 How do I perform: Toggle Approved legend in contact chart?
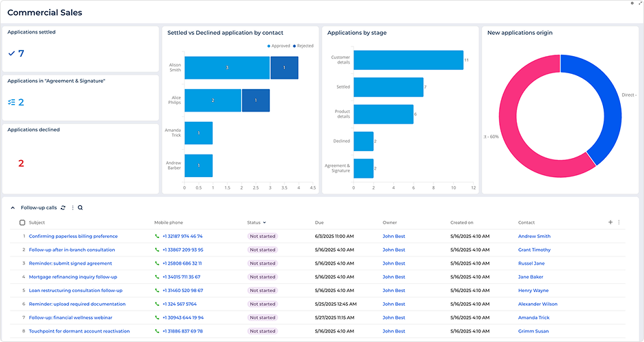click(x=279, y=46)
